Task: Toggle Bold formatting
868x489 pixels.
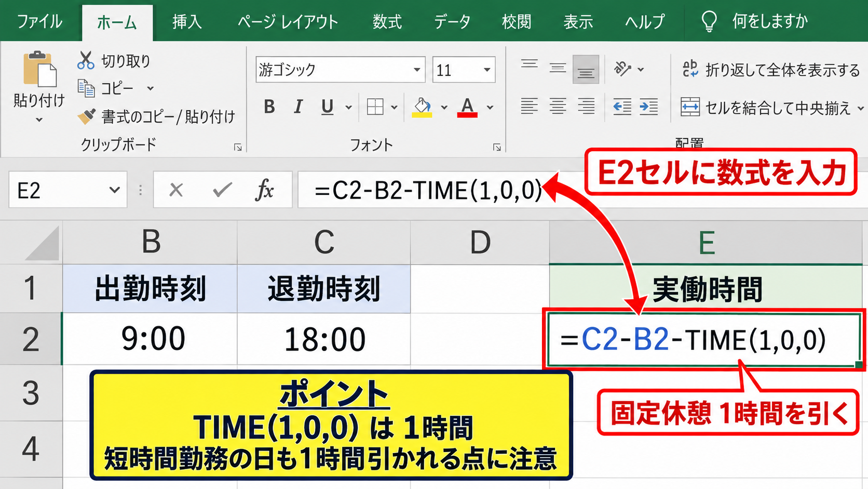Action: (269, 107)
